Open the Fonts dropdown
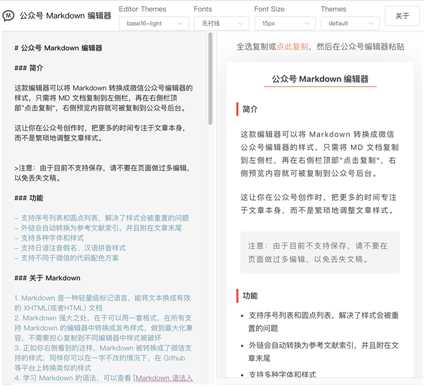 click(222, 23)
